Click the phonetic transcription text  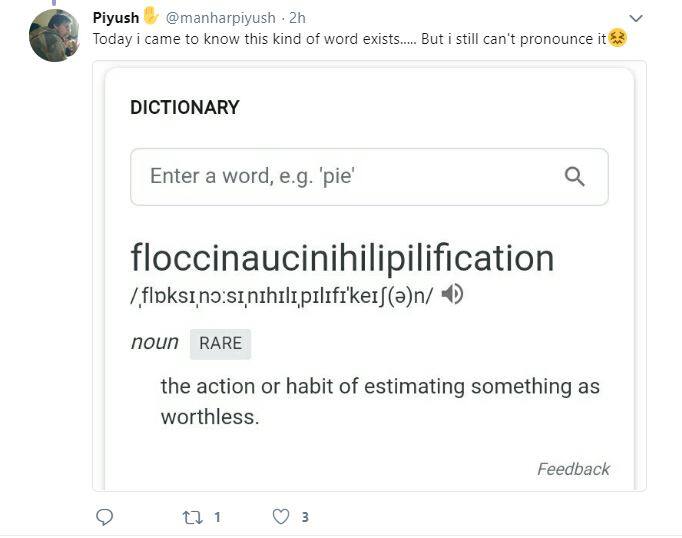(281, 295)
